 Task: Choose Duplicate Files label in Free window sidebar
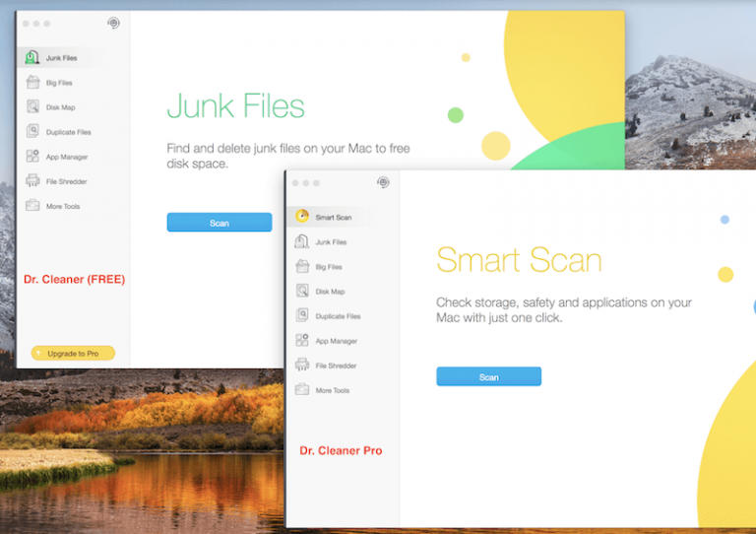(69, 132)
